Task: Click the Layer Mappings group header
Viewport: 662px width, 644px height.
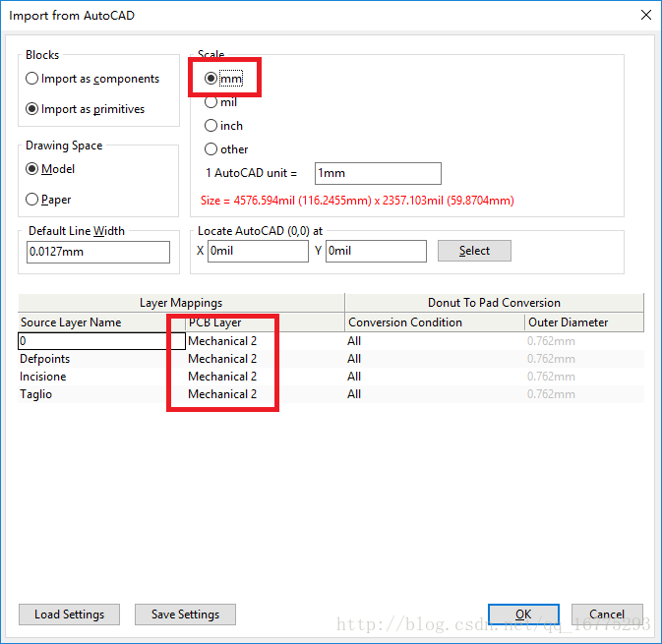Action: point(181,303)
